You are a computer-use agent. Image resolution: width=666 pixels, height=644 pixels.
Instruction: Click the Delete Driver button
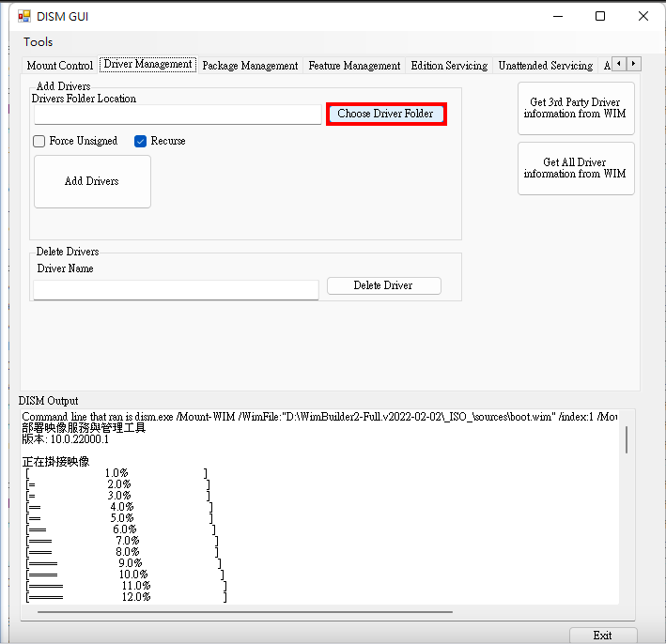[383, 285]
